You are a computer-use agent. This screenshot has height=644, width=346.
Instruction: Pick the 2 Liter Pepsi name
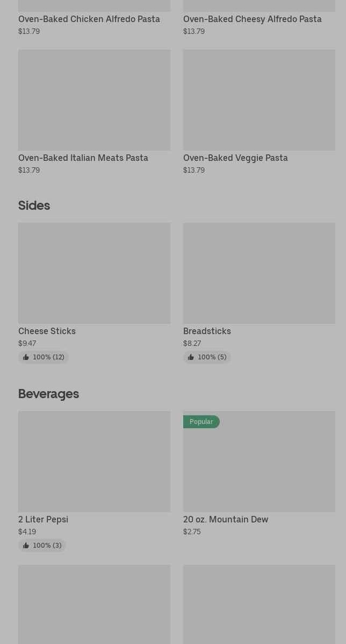coord(43,519)
